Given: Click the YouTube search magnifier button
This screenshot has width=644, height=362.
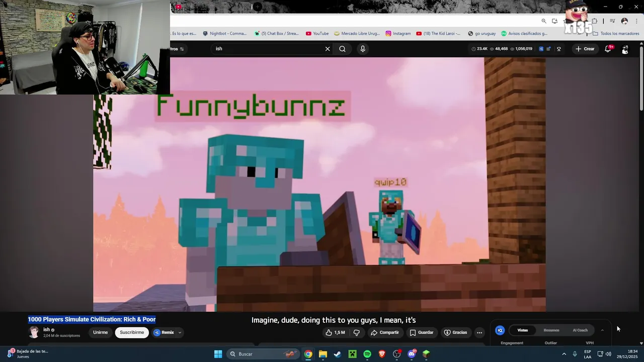Looking at the screenshot, I should point(342,49).
